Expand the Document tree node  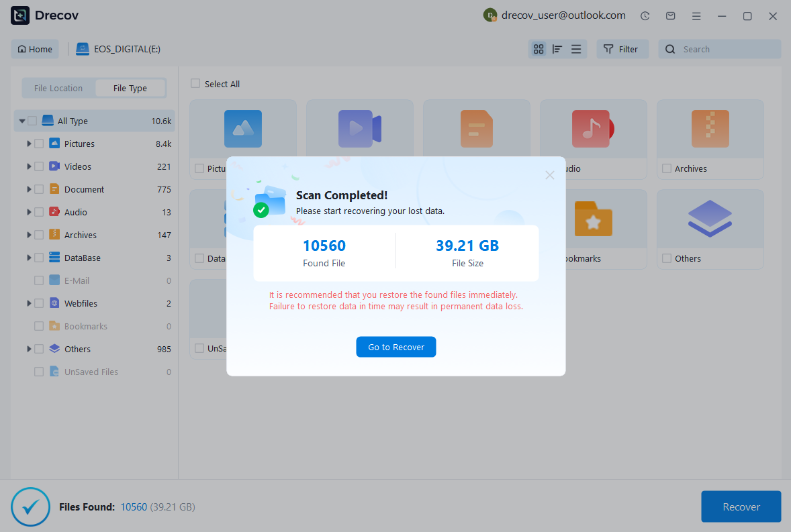point(29,189)
